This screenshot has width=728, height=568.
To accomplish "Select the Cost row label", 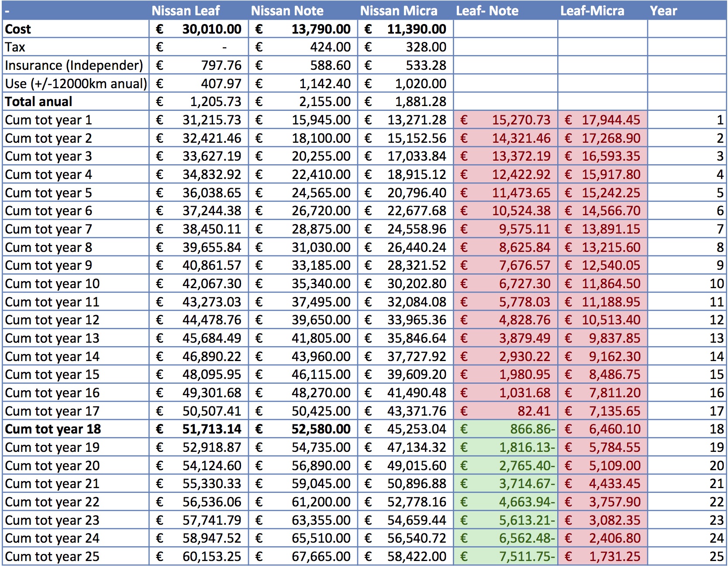I will point(18,29).
